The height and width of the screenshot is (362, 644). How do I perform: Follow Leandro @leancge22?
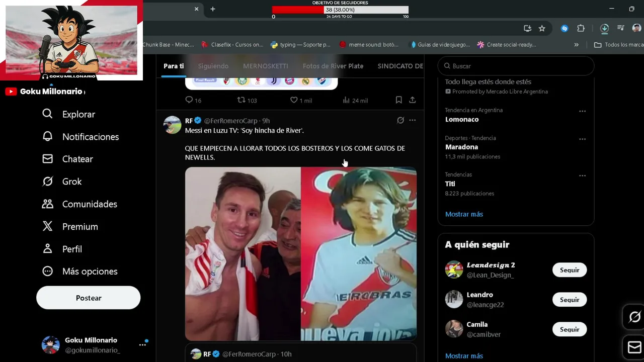(570, 300)
